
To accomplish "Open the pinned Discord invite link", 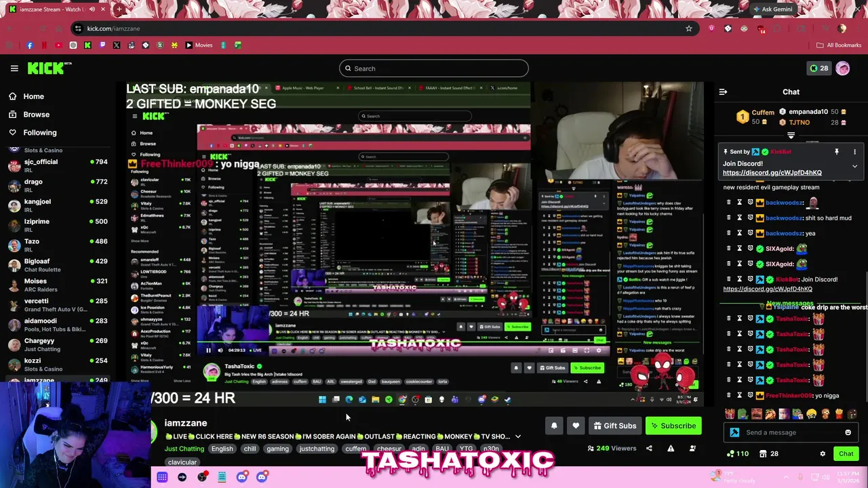I will [x=772, y=173].
